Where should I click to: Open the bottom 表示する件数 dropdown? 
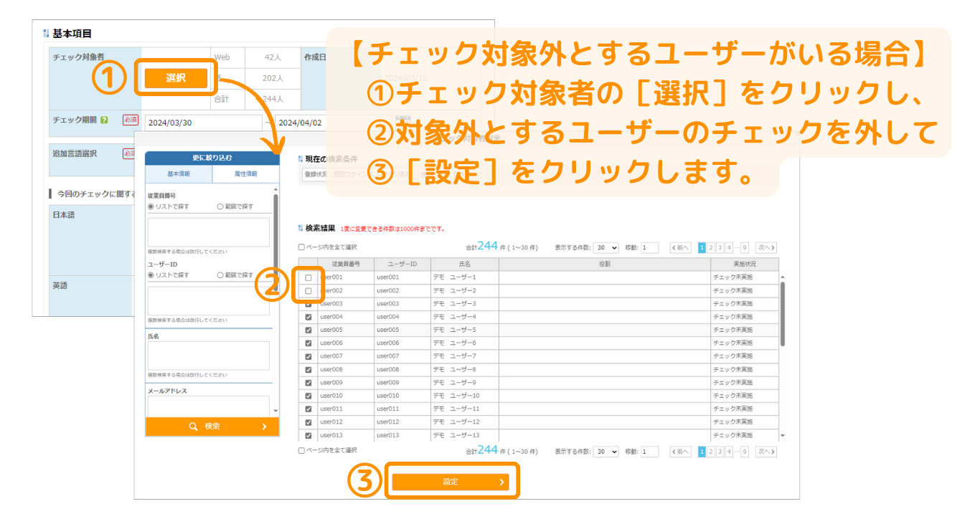(x=606, y=452)
